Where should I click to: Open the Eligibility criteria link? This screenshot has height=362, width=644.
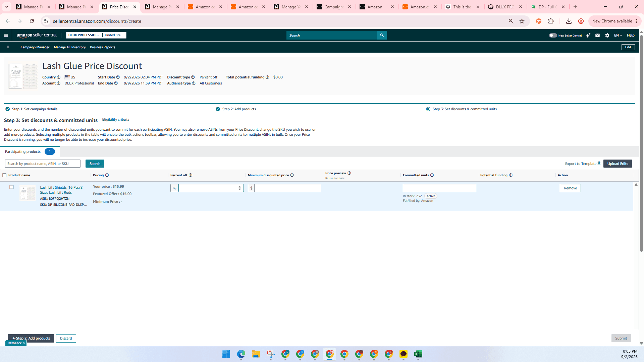[115, 120]
